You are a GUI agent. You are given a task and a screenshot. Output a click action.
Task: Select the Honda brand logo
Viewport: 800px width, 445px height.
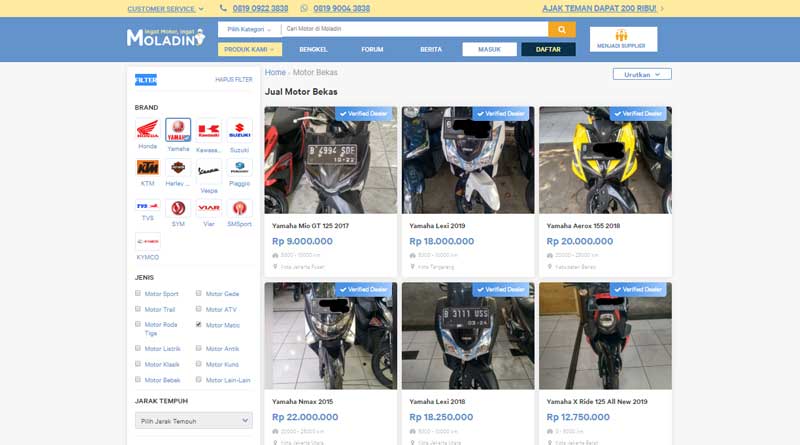pos(147,130)
